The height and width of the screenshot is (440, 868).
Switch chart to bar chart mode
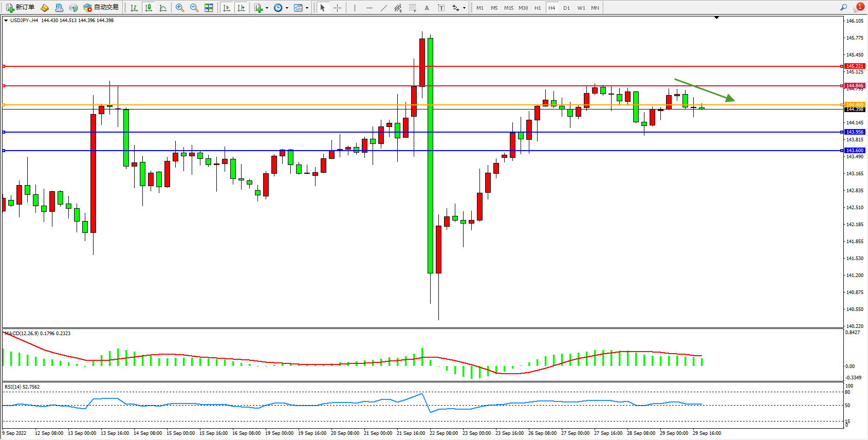(x=134, y=8)
